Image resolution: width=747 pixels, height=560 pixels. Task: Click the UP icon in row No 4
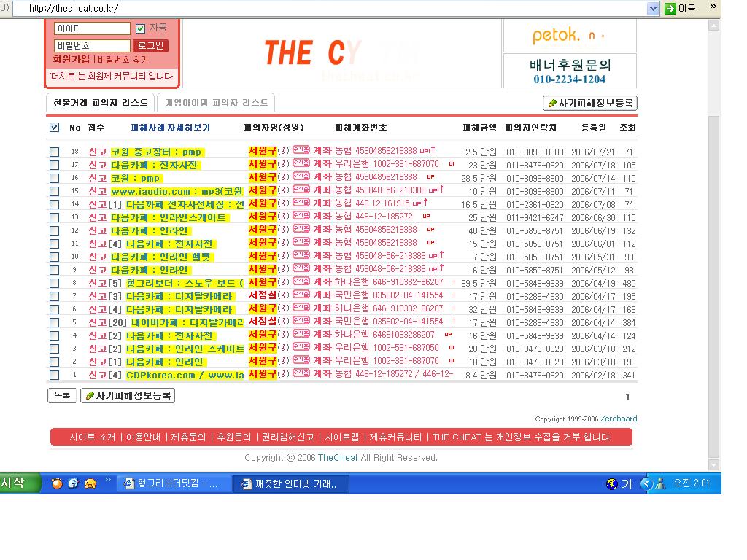[x=448, y=334]
